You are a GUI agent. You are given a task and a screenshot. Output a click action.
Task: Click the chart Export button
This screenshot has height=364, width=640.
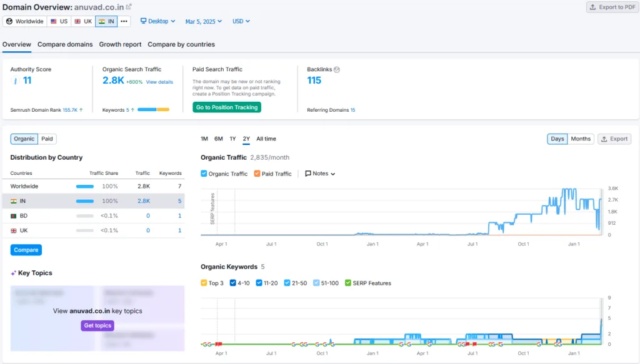614,139
